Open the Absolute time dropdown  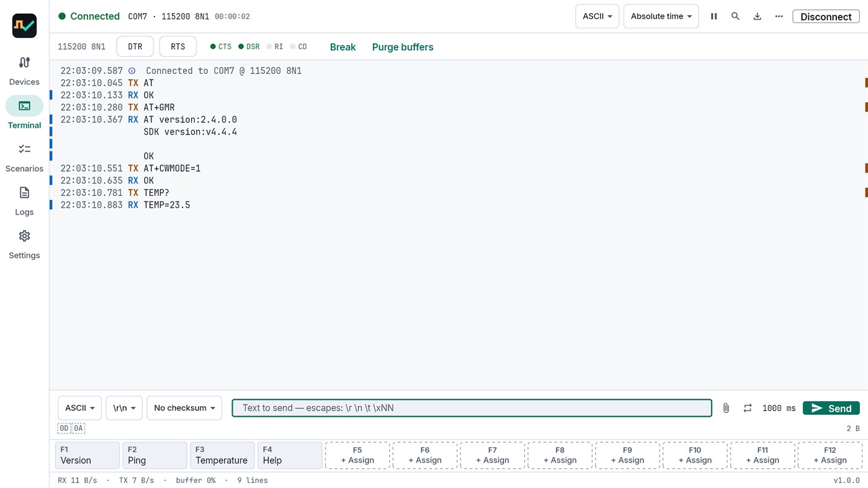click(x=661, y=17)
